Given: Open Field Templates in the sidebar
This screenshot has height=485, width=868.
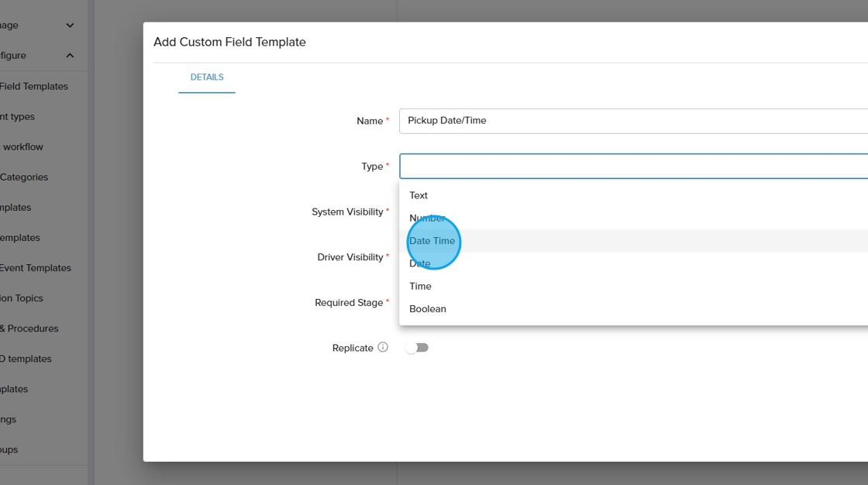Looking at the screenshot, I should tap(34, 86).
